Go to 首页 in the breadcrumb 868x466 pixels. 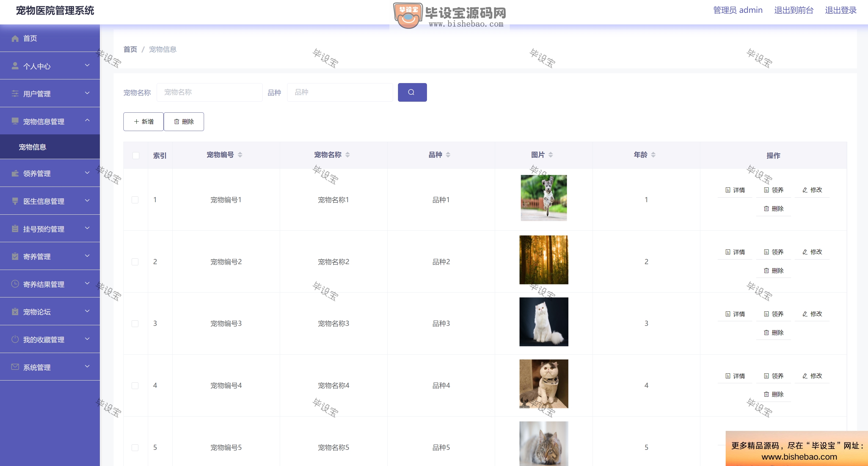point(130,49)
